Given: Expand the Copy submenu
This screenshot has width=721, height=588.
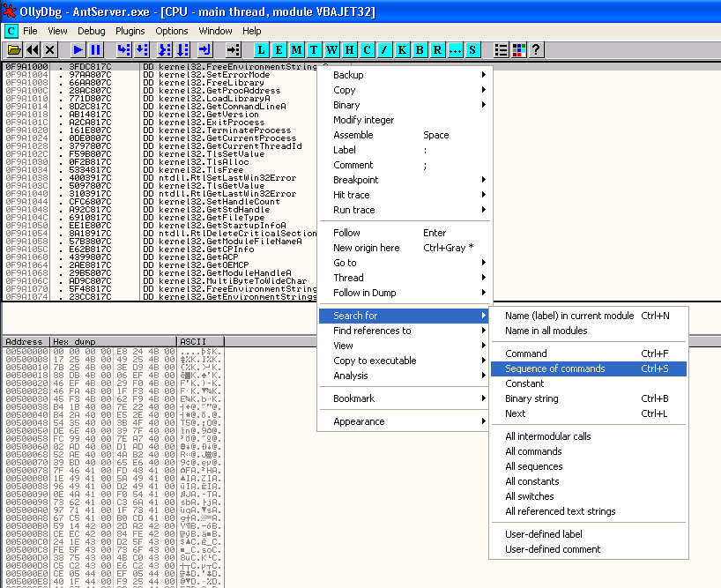Looking at the screenshot, I should [405, 90].
